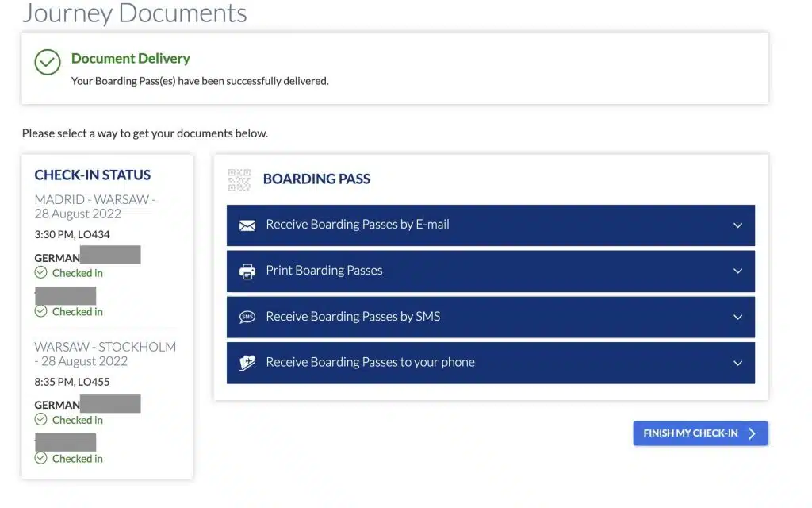
Task: Open Receive Boarding Passes to your phone option
Action: coord(490,363)
